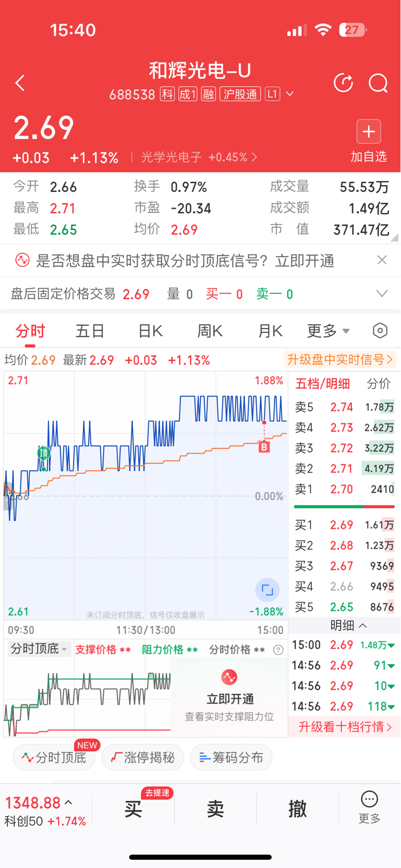Tap 立即开通 in the indicator panel
Image resolution: width=401 pixels, height=868 pixels.
coord(230,699)
